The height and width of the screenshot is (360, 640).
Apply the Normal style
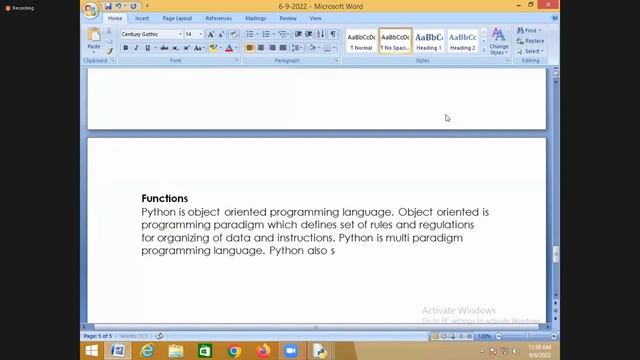[361, 41]
